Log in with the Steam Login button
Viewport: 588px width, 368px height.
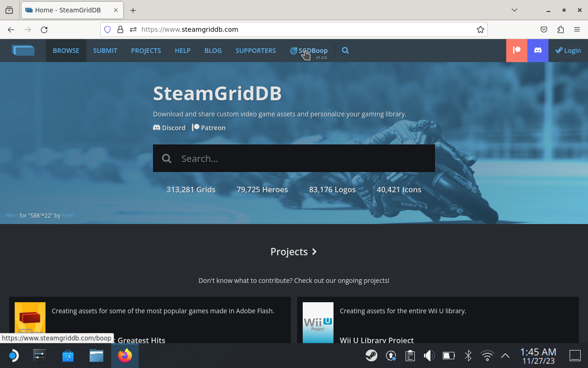(x=568, y=51)
